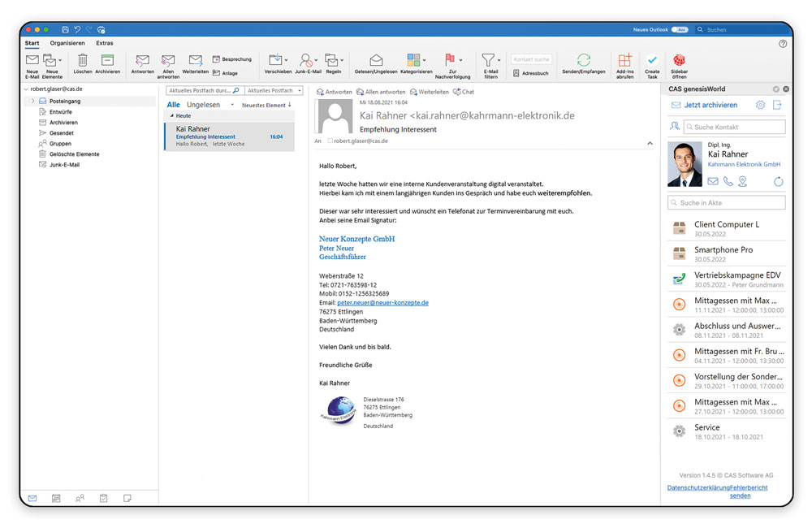Open the Start ribbon tab
The width and height of the screenshot is (812, 528).
(x=32, y=43)
